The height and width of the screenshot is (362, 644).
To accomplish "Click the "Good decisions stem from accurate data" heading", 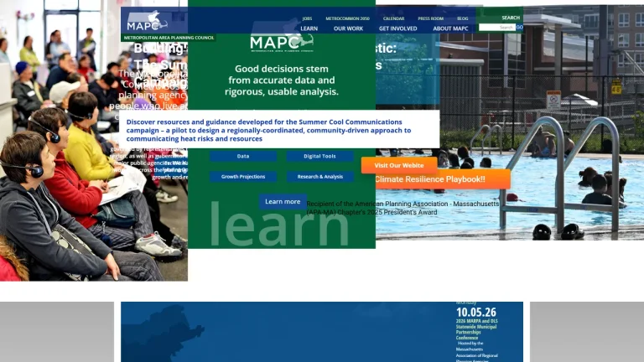I will coord(282,80).
